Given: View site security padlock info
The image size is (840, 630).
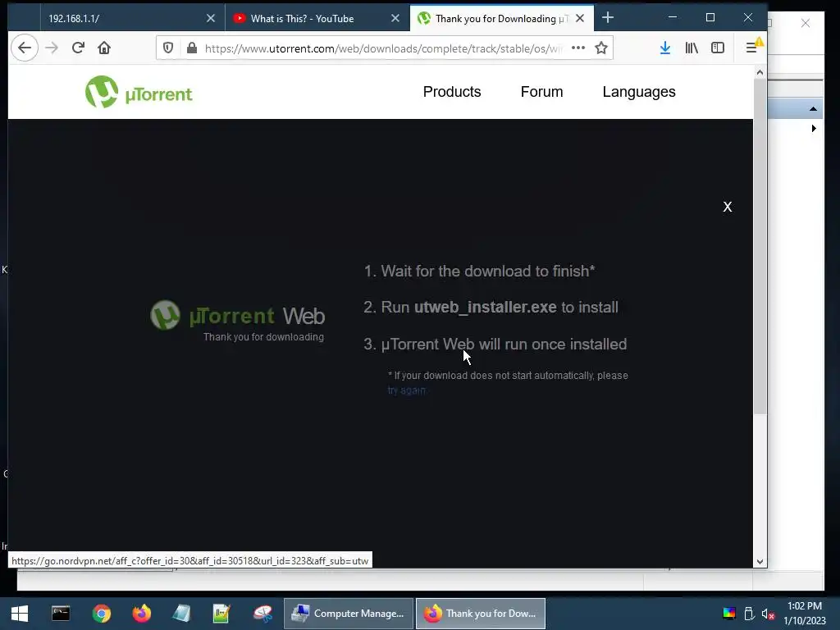Looking at the screenshot, I should tap(192, 48).
